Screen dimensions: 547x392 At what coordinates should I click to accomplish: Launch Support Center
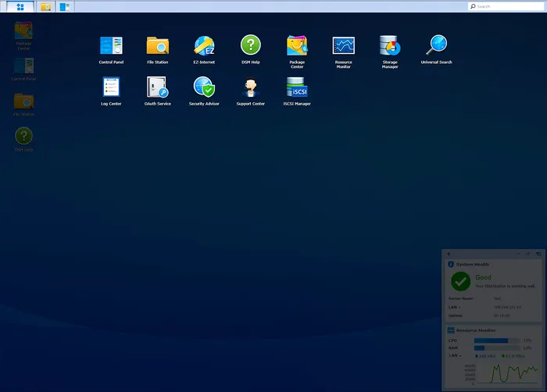pyautogui.click(x=251, y=91)
